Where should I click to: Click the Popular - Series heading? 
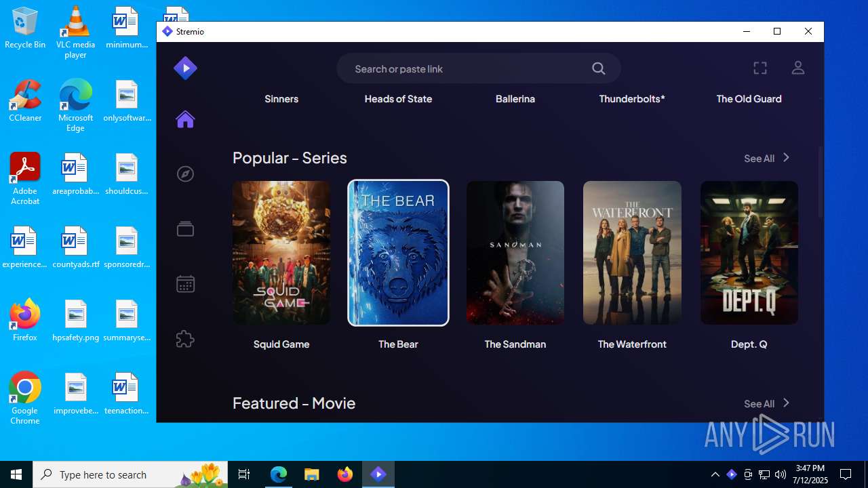click(x=290, y=158)
